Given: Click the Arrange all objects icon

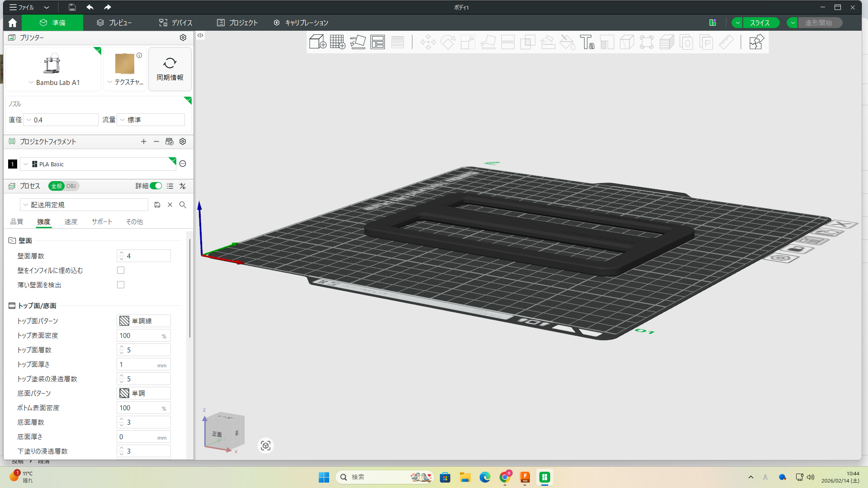Looking at the screenshot, I should (x=377, y=42).
